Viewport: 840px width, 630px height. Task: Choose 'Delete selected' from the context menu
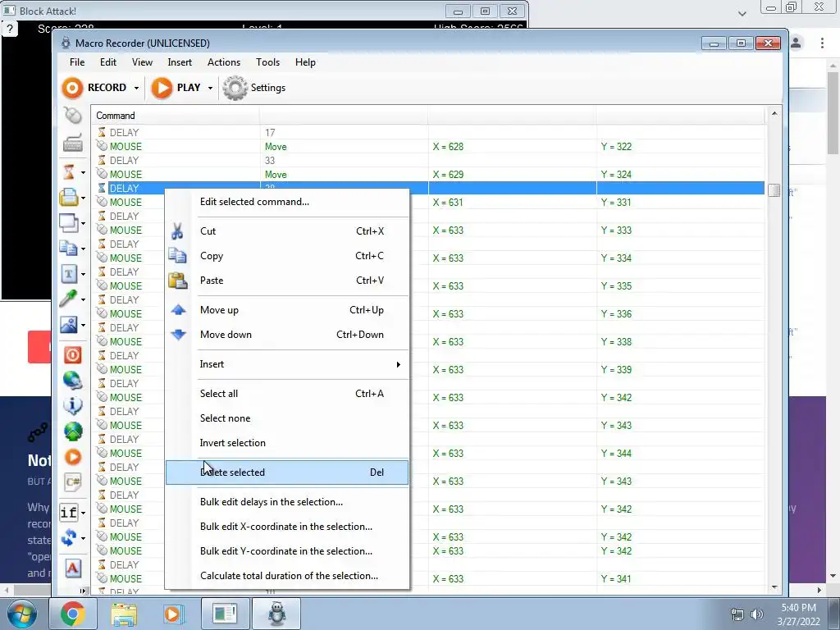pos(287,472)
